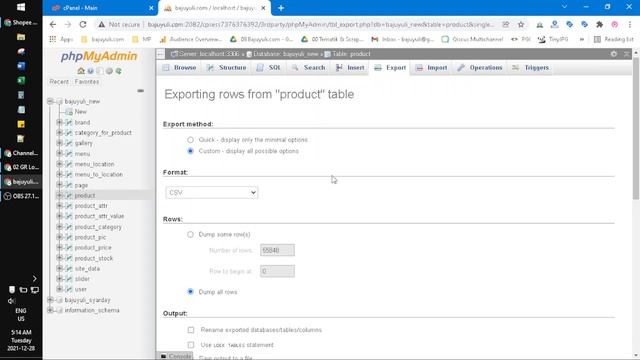Screen dimensions: 640x360
Task: Select Quick export method
Action: click(190, 140)
